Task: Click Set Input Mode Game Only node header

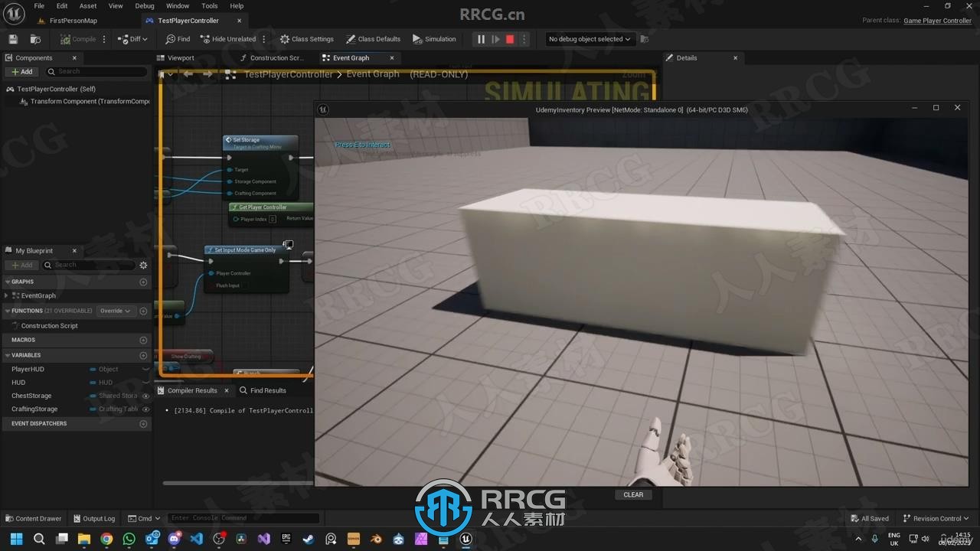Action: click(x=245, y=250)
